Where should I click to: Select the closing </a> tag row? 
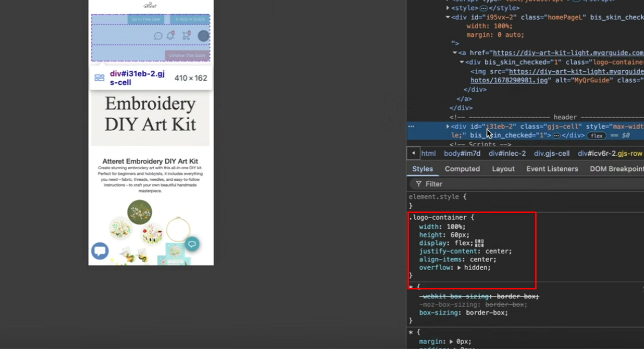[464, 99]
